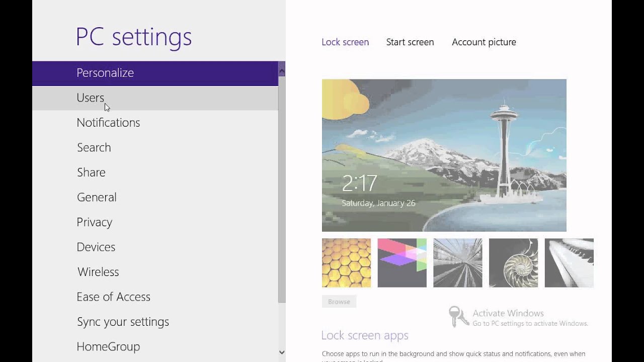The height and width of the screenshot is (362, 644).
Task: Click the sidebar scroll down arrow
Action: pyautogui.click(x=282, y=352)
